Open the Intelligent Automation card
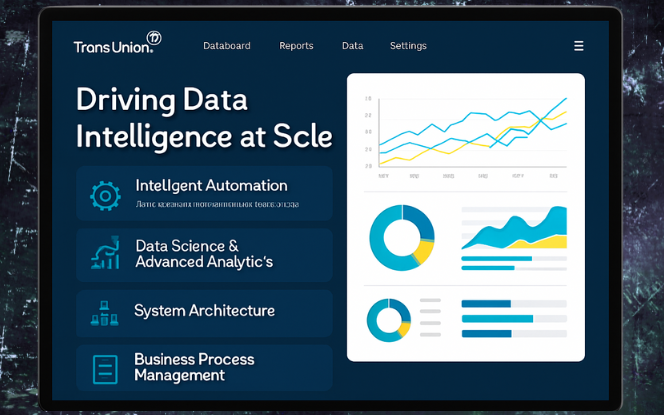 click(204, 193)
